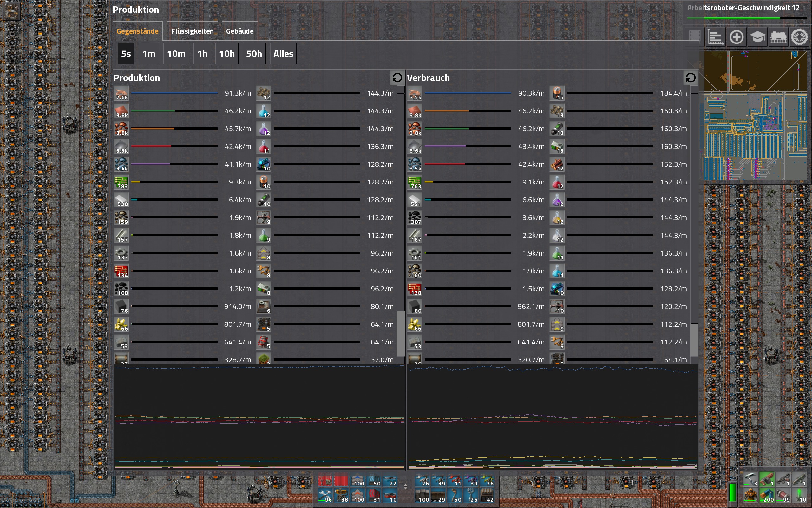Reset the Produktion panel selection

click(397, 78)
